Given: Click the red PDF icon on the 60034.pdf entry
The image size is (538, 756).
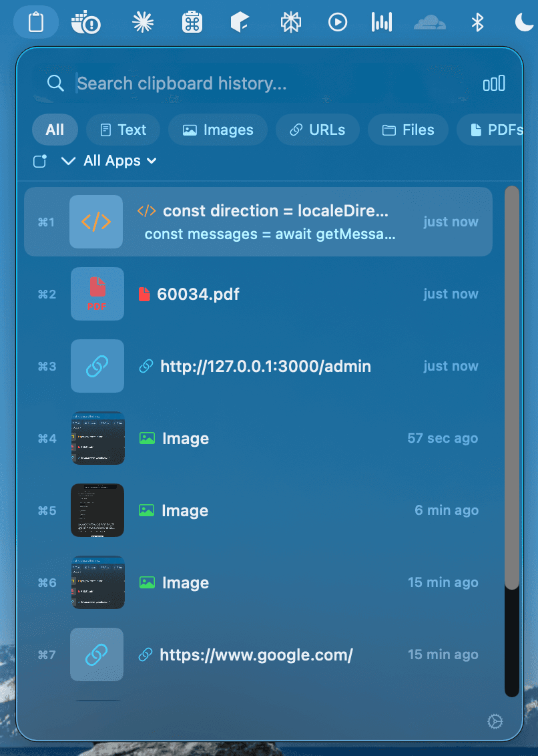Looking at the screenshot, I should 97,293.
